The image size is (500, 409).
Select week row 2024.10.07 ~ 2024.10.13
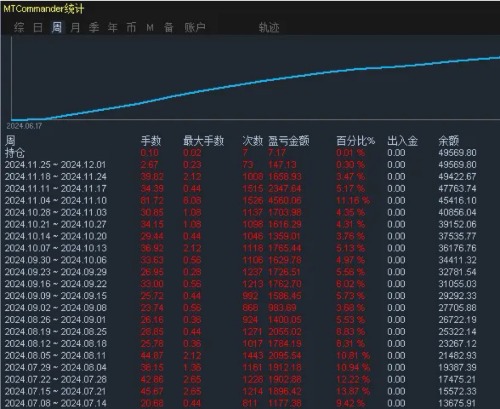point(241,248)
